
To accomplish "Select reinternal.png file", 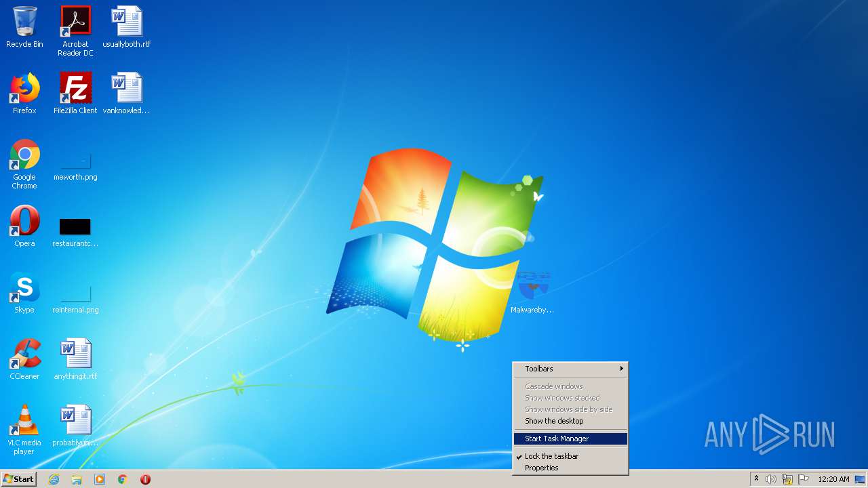I will pos(75,300).
